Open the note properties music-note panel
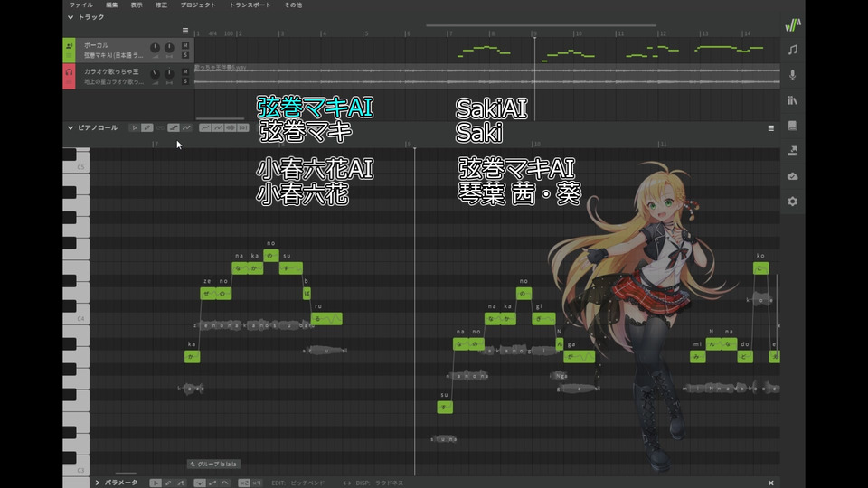Viewport: 868px width, 488px height. 793,50
